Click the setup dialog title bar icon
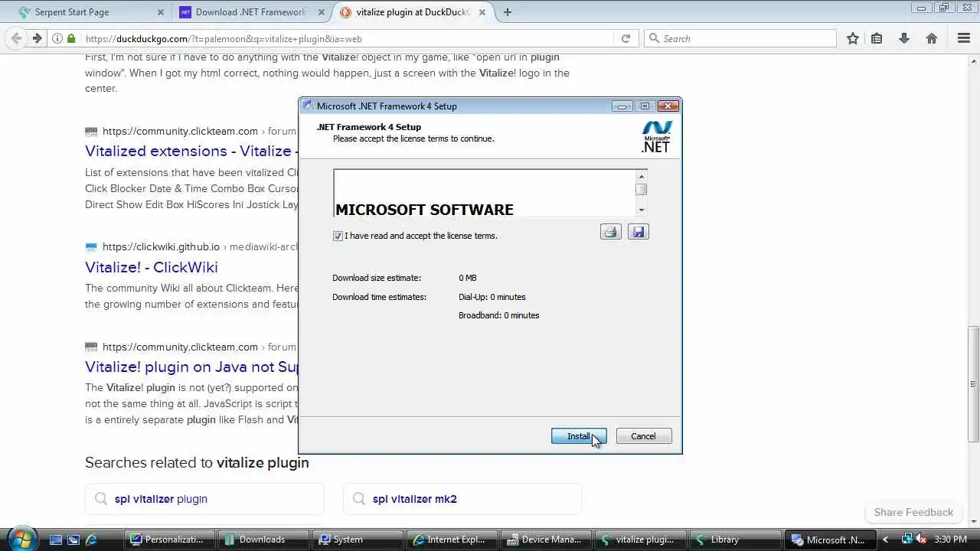980x551 pixels. point(308,106)
